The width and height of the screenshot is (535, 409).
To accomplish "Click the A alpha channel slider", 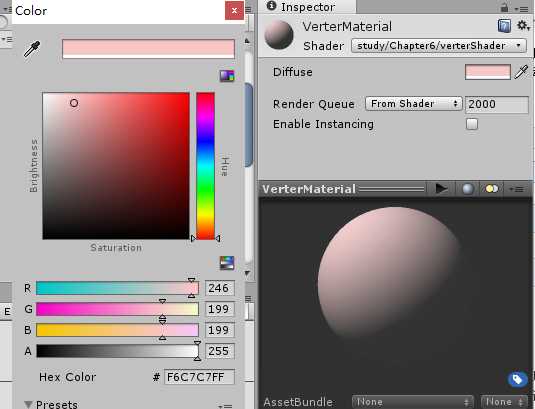I will pos(117,351).
